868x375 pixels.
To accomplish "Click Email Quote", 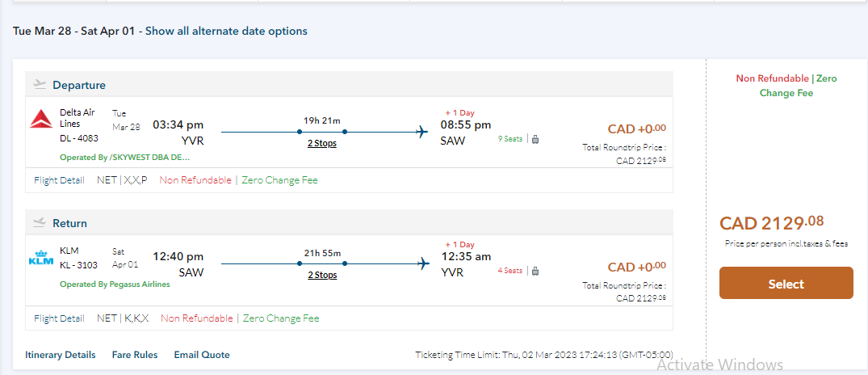I will pyautogui.click(x=202, y=355).
